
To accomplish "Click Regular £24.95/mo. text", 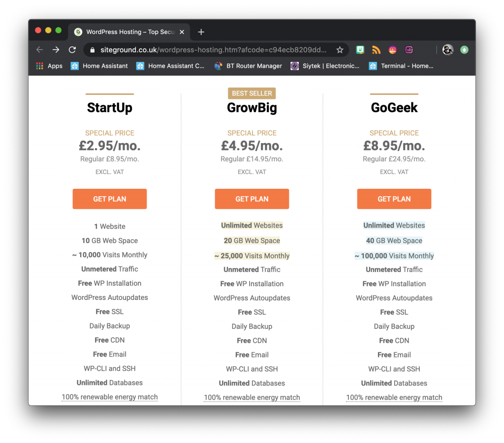I will [x=394, y=159].
